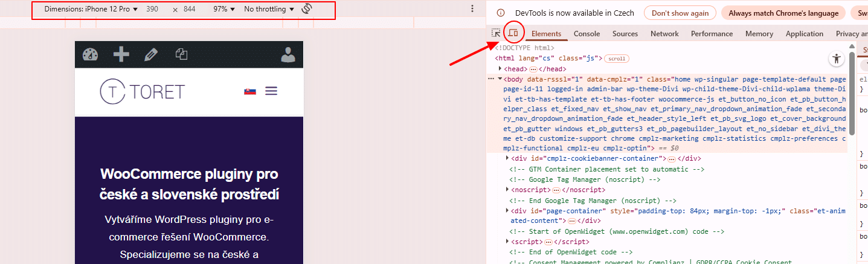This screenshot has height=264, width=868.
Task: Open device toolbar more options menu
Action: pos(472,9)
